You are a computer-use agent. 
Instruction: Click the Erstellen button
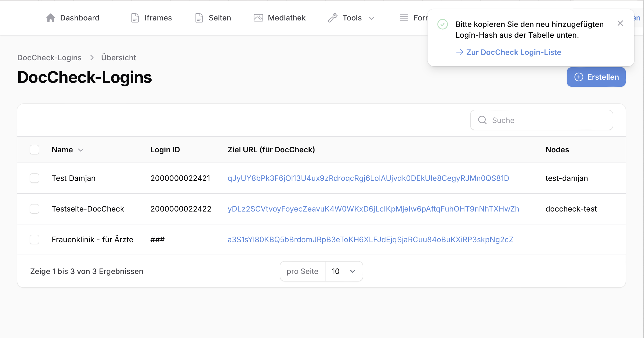(596, 77)
